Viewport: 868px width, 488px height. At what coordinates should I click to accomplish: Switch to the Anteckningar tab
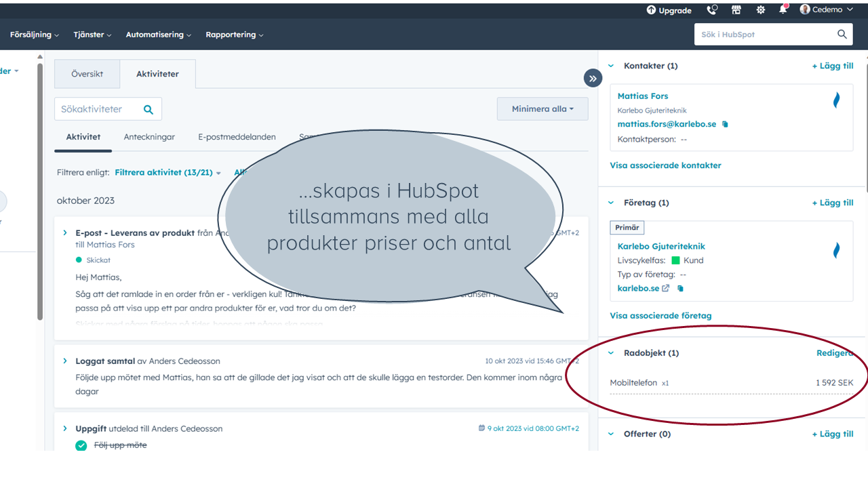(149, 137)
